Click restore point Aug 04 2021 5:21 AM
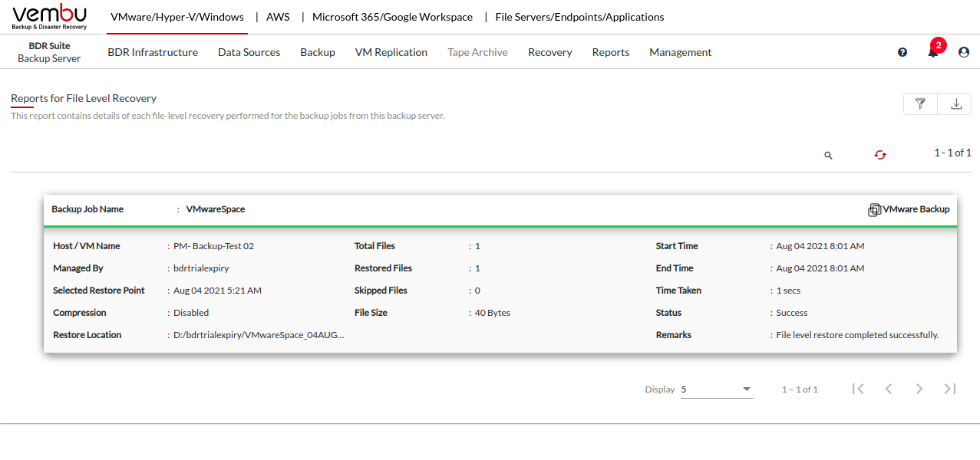Viewport: 980px width, 460px height. [217, 291]
